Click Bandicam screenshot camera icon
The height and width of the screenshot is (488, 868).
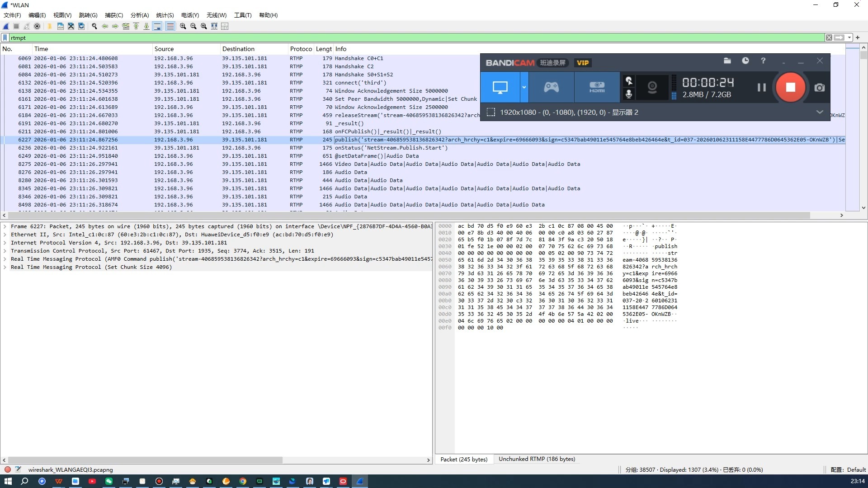point(819,88)
